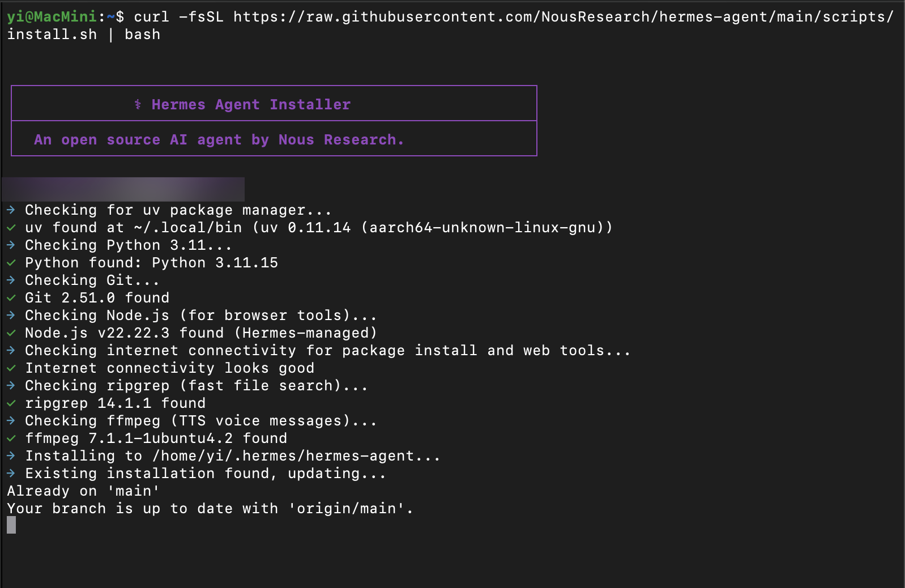
Task: Click checkmark beside ripgrep 14.1.1 found
Action: [11, 403]
